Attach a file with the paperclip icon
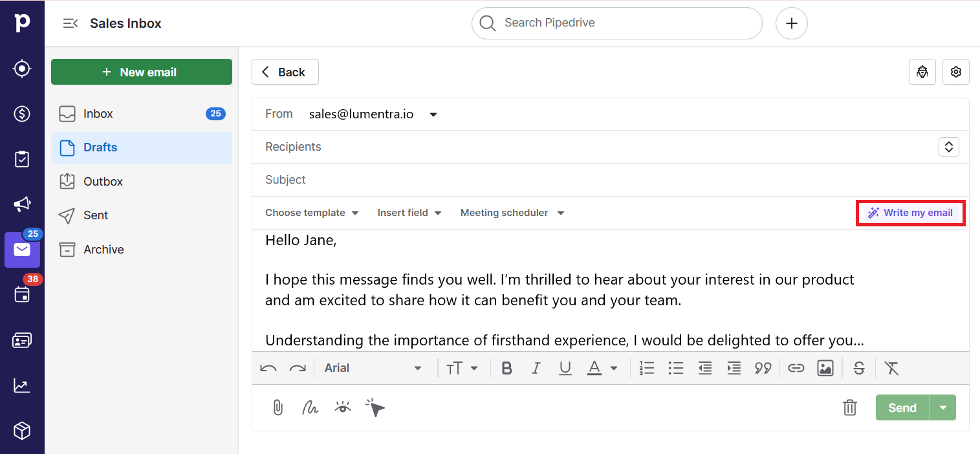Viewport: 980px width, 454px height. tap(278, 407)
